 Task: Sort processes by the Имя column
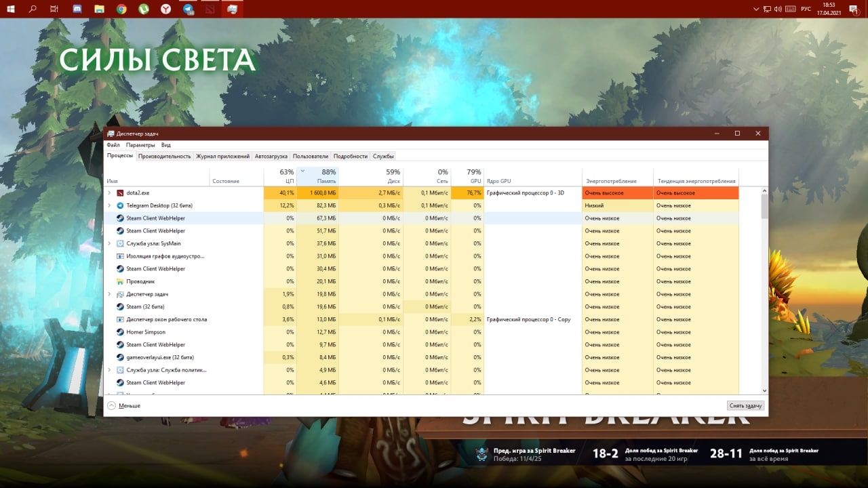[157, 176]
